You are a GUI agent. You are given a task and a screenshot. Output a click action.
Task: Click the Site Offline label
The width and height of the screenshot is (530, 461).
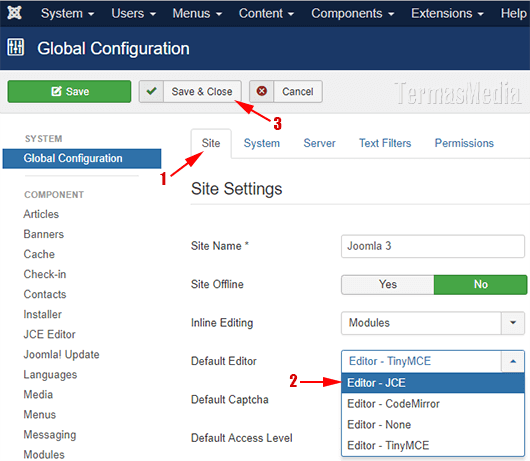tap(217, 284)
